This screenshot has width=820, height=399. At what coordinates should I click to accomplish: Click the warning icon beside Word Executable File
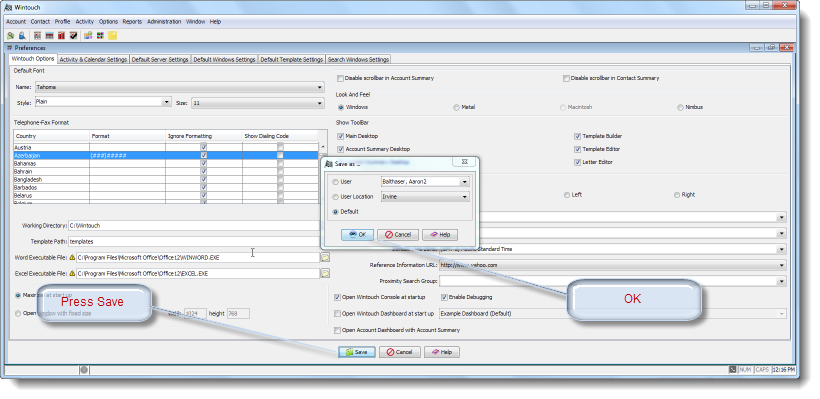pyautogui.click(x=72, y=258)
